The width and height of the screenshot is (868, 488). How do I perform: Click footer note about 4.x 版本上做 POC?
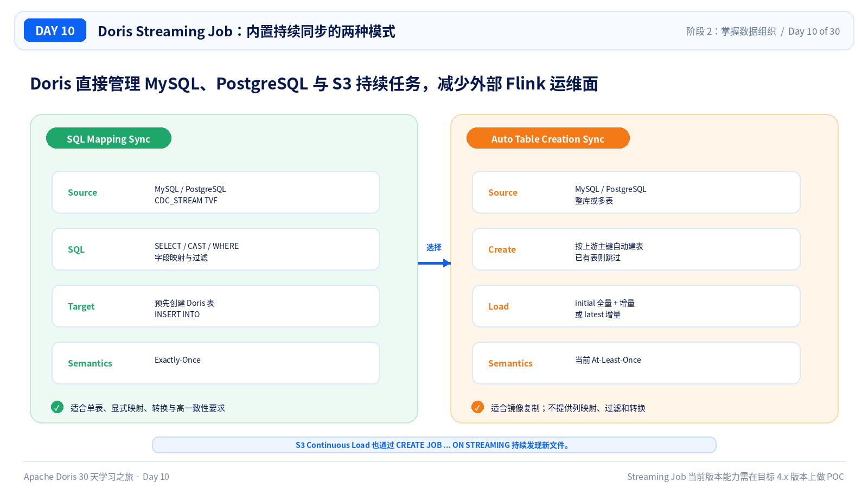[736, 477]
